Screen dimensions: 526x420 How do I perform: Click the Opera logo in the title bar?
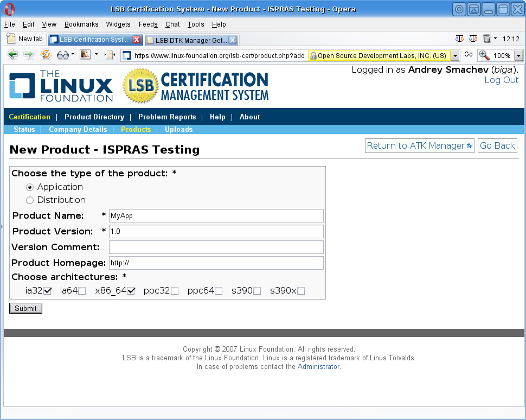pos(9,9)
